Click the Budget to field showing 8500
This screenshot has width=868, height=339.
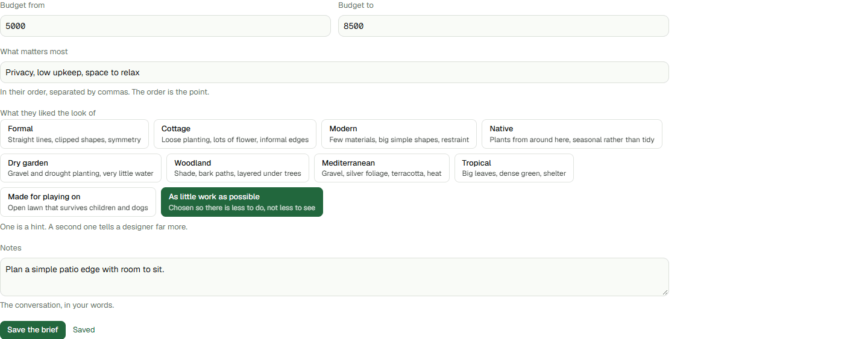[x=503, y=26]
